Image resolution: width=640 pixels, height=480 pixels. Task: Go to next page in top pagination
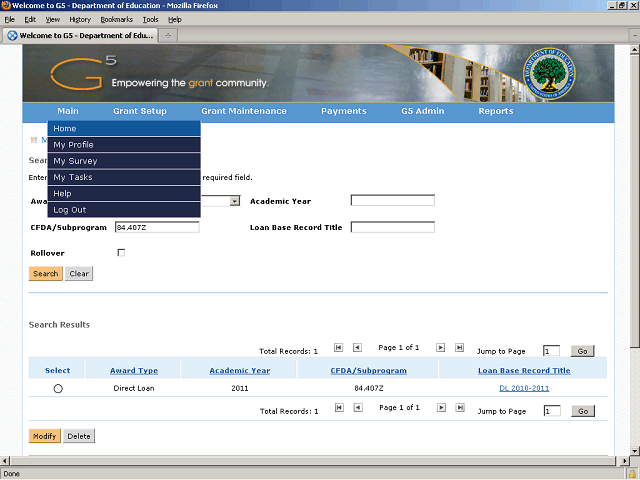[440, 348]
